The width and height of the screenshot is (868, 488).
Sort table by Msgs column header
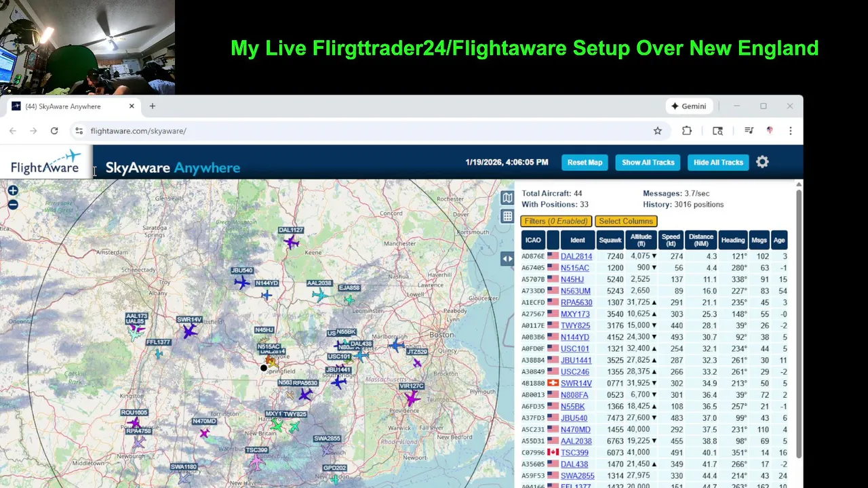[759, 240]
